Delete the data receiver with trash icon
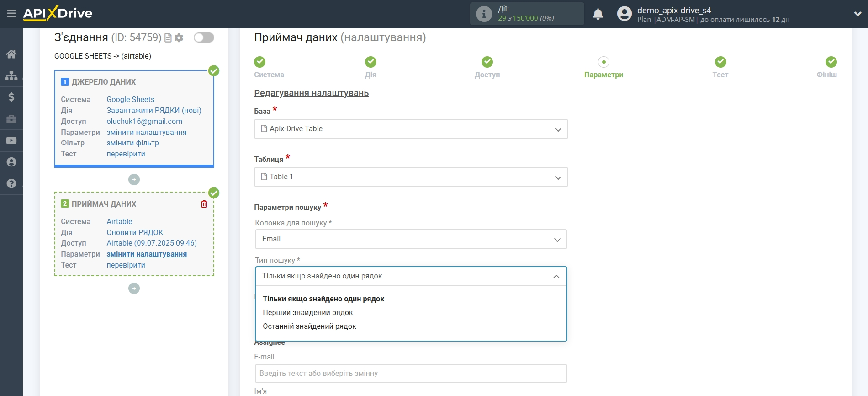Viewport: 868px width, 396px height. [204, 204]
